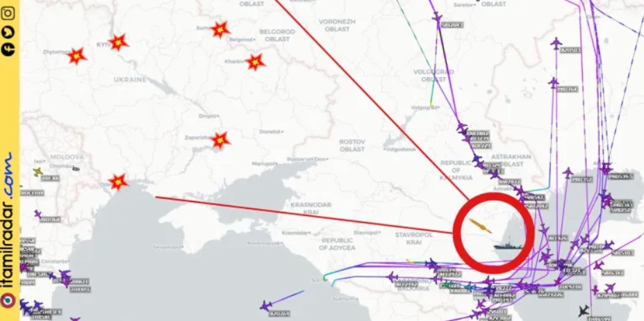Select the orange missile icon in red circle
Screen dimensions: 644x321
point(480,226)
